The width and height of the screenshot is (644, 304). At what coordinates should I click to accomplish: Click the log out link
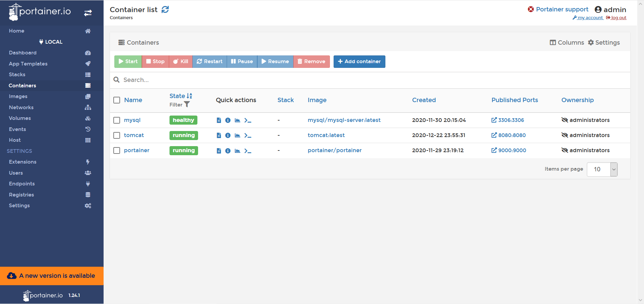(x=616, y=18)
